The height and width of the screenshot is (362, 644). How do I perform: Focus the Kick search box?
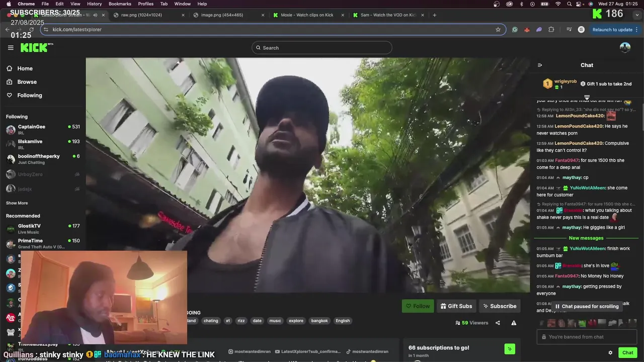tap(321, 48)
